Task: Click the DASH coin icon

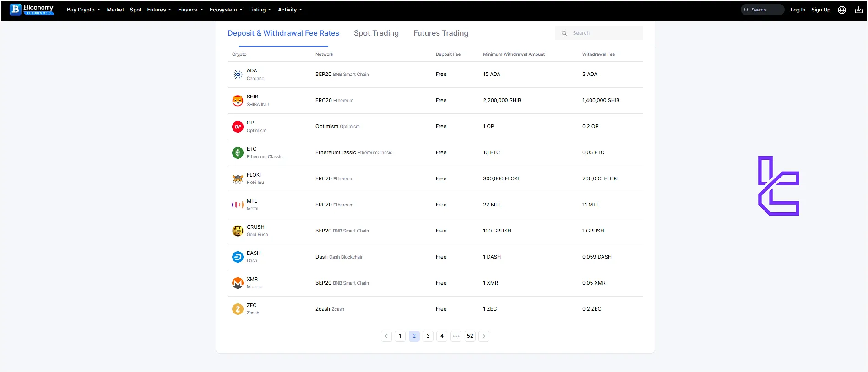Action: (238, 257)
